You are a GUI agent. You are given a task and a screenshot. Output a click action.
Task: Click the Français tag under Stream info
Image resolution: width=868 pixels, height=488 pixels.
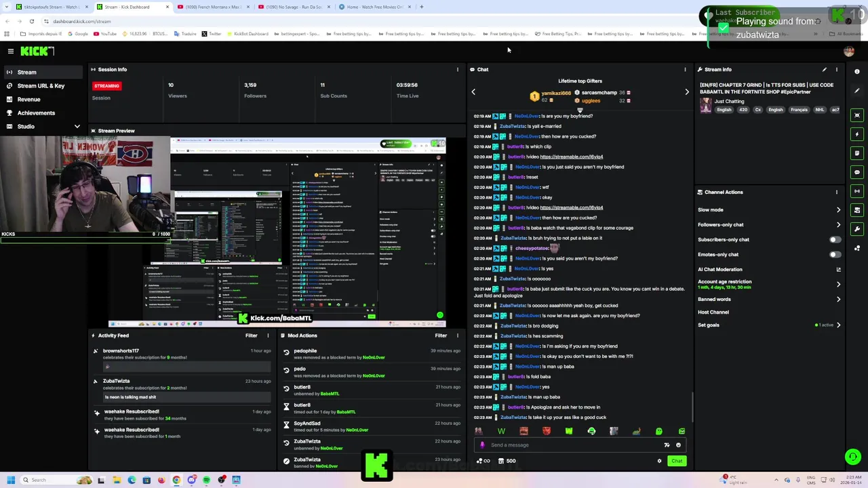(799, 110)
